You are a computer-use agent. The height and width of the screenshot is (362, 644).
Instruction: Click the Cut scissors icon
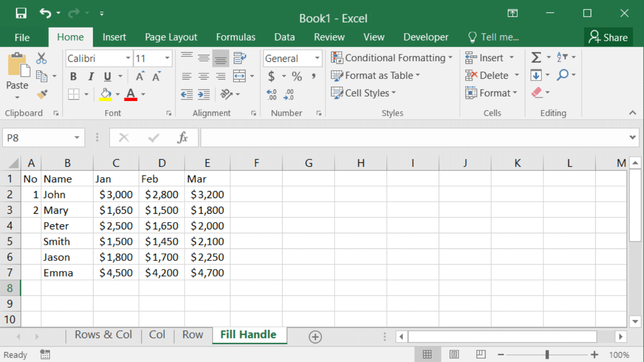coord(41,58)
